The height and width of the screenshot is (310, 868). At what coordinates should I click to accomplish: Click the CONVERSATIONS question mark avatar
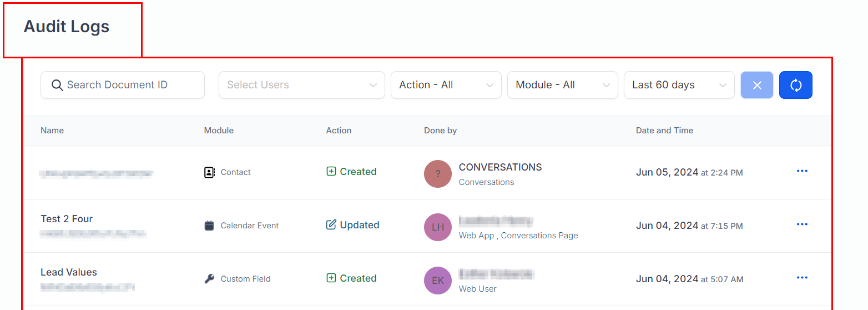tap(437, 174)
